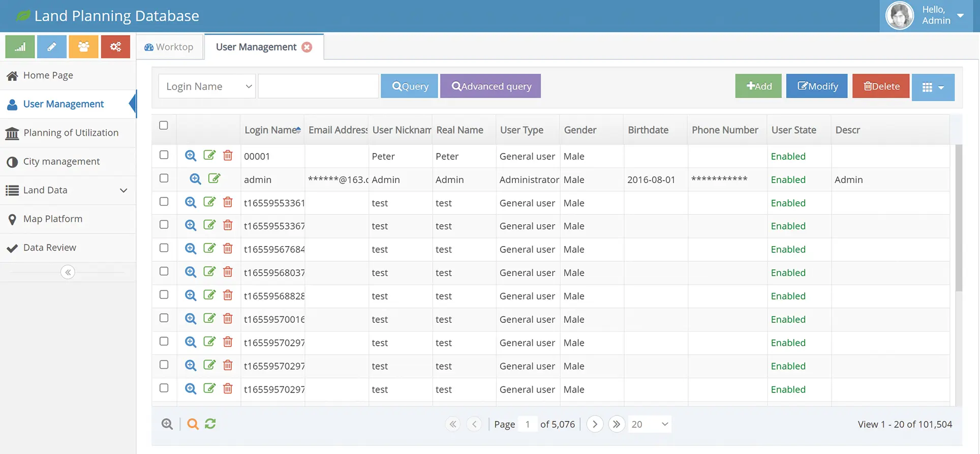Open the Login Name search field dropdown
This screenshot has height=454, width=980.
point(207,86)
